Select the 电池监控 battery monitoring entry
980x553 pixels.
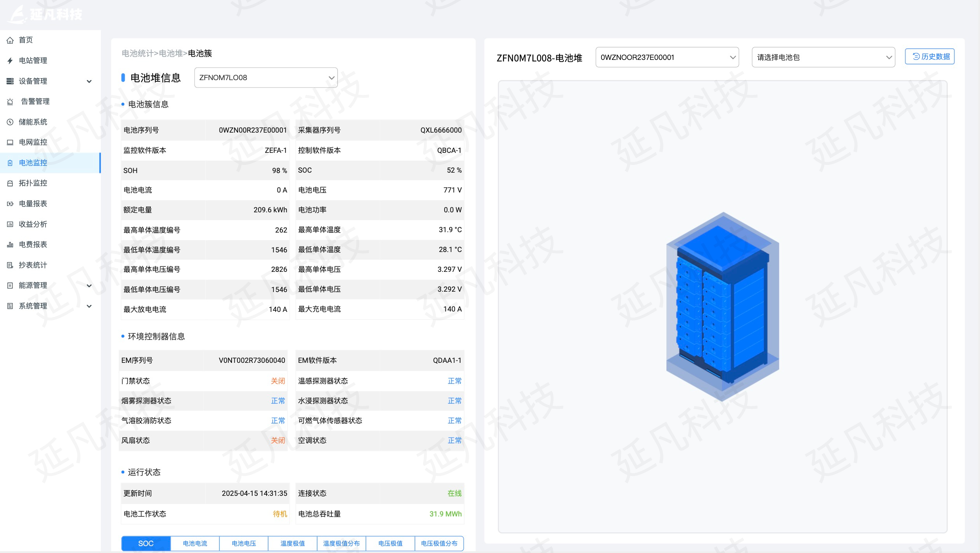(33, 163)
